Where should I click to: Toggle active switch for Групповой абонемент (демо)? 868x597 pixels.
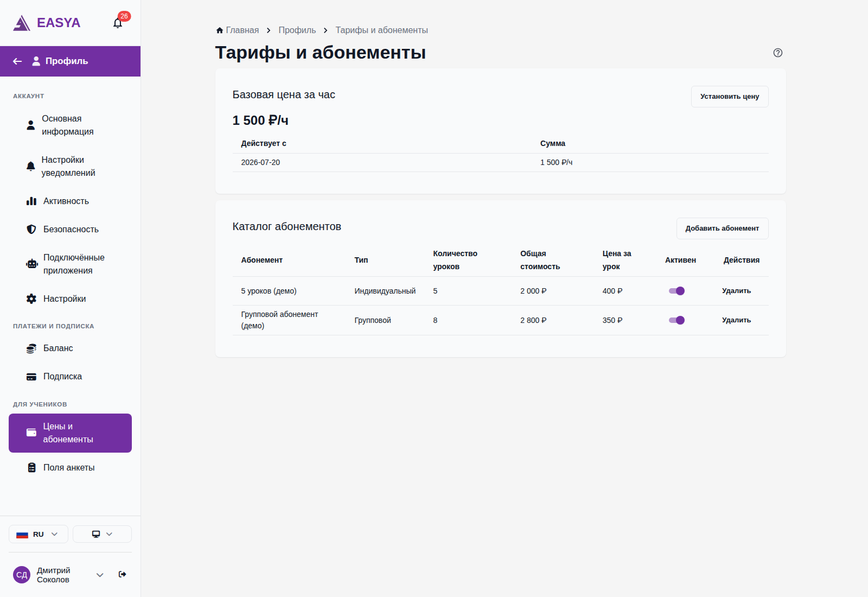pyautogui.click(x=676, y=320)
